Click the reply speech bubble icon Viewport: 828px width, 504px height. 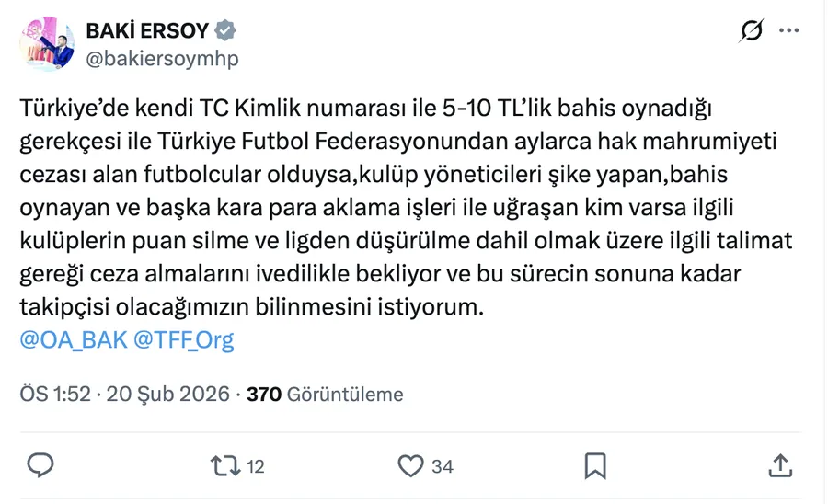click(x=40, y=465)
